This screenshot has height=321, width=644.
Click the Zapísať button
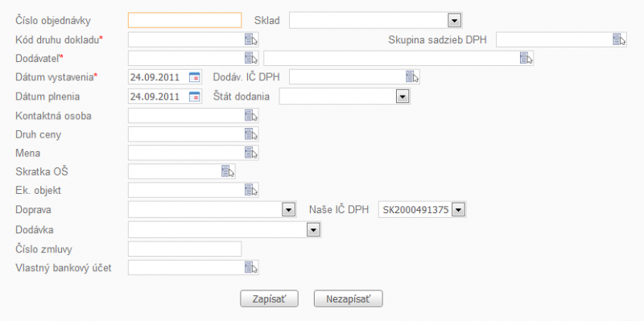coord(270,298)
